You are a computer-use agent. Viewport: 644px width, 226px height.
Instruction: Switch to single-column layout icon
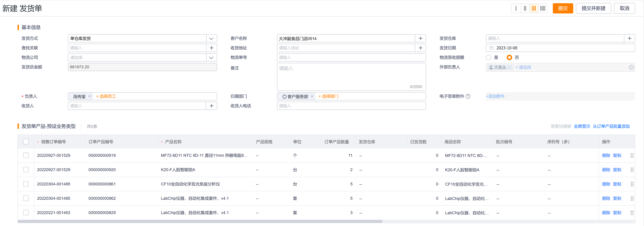[x=516, y=8]
